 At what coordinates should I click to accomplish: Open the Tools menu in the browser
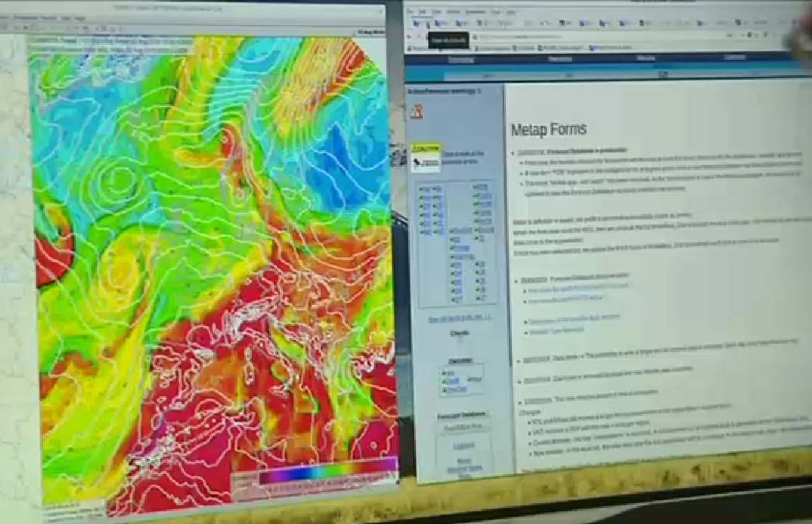pos(496,11)
